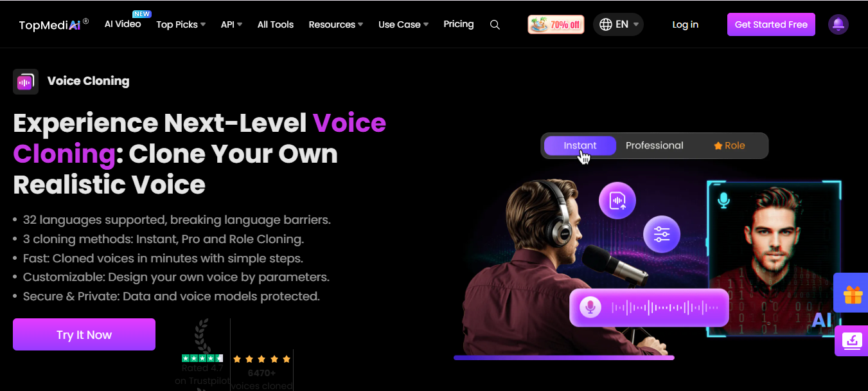Open the All Tools menu item
868x391 pixels.
click(x=276, y=24)
